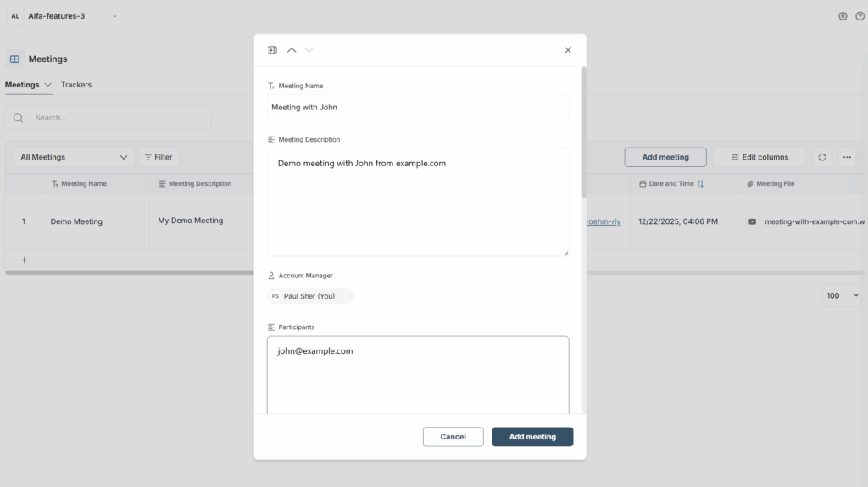The image size is (868, 487).
Task: Expand the Alfa-features-3 workspace dropdown
Action: pos(114,16)
